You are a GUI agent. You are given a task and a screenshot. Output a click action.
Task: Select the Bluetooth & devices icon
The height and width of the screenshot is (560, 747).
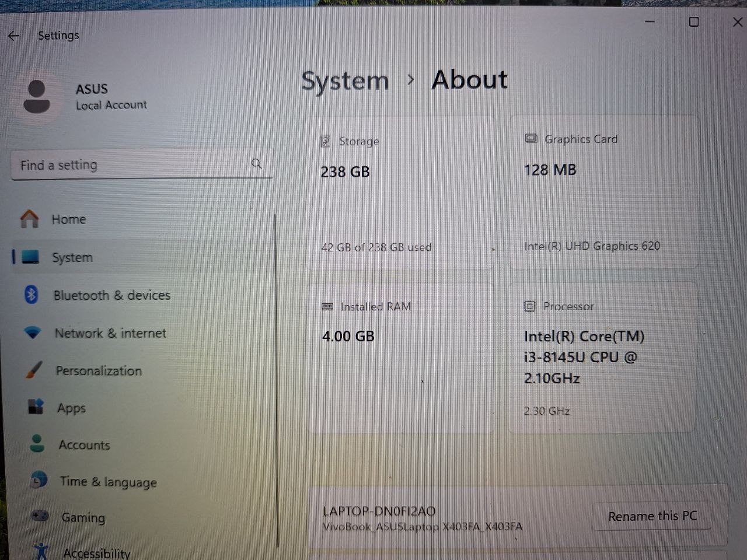pos(32,295)
